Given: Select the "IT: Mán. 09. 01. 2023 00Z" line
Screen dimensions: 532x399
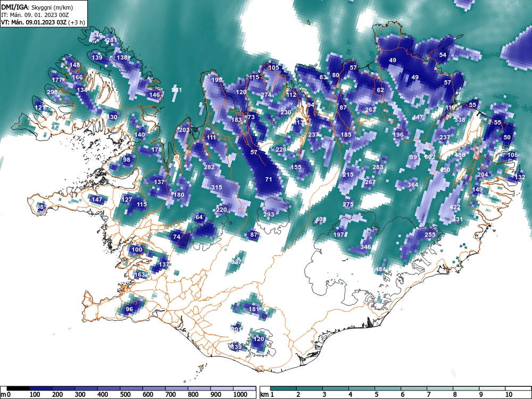Looking at the screenshot, I should tap(36, 15).
